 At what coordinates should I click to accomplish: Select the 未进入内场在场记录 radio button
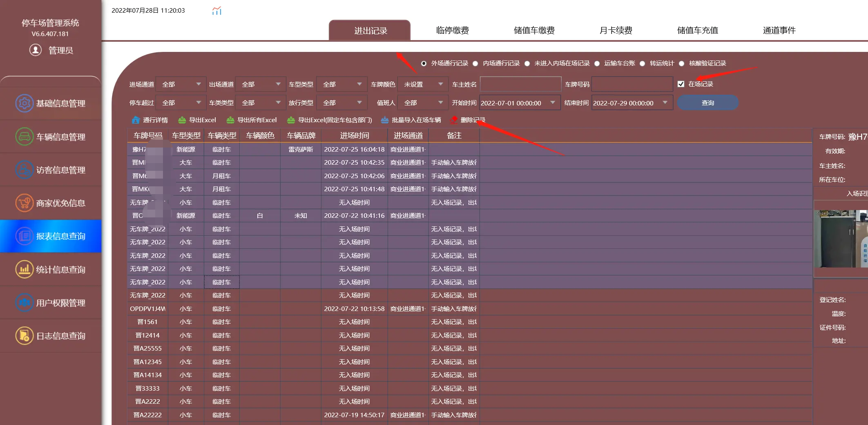(x=527, y=63)
